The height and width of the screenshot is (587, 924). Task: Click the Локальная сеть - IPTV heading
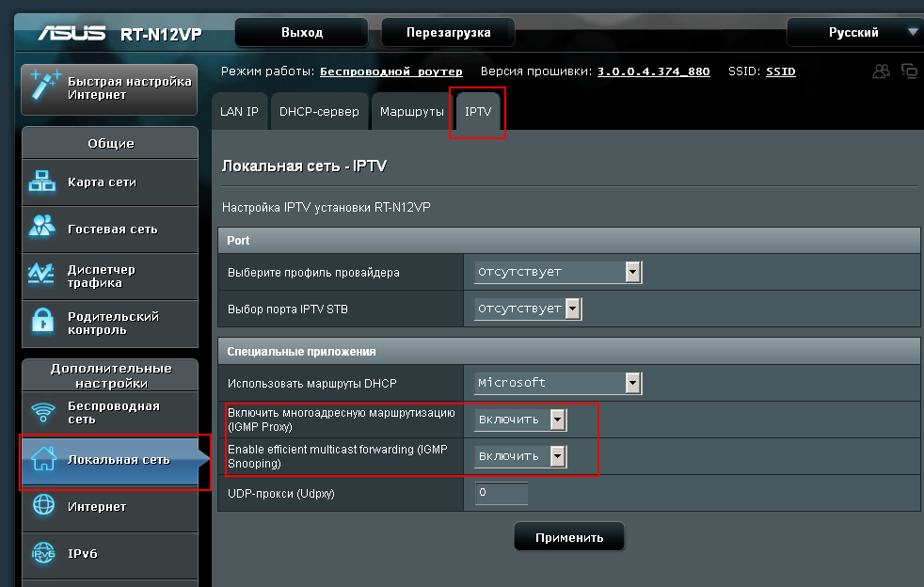pyautogui.click(x=304, y=167)
